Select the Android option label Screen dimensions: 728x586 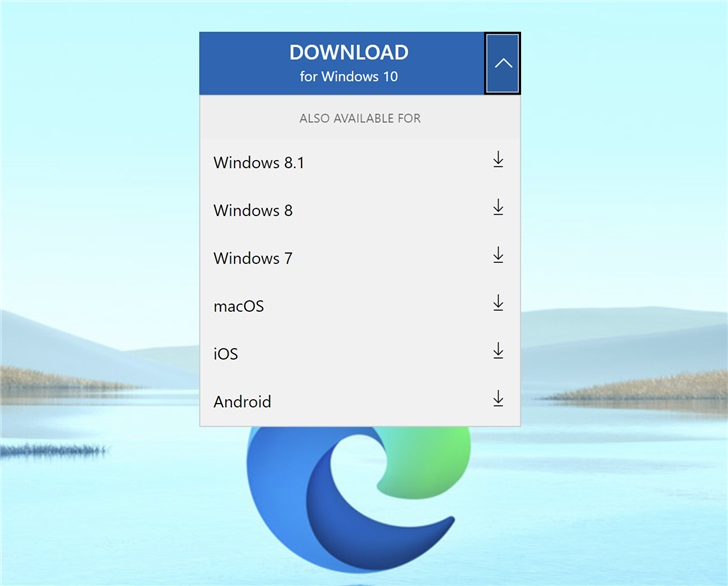click(x=242, y=402)
